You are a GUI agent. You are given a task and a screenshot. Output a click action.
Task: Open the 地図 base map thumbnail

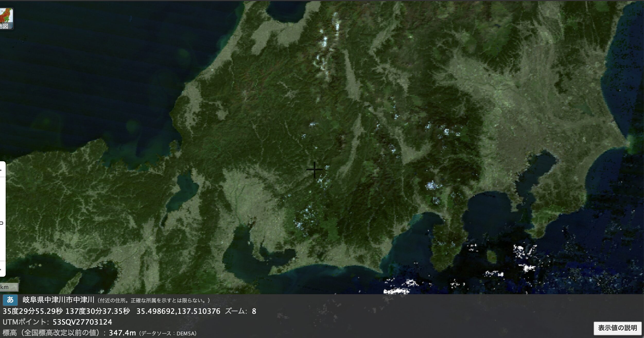[x=6, y=19]
